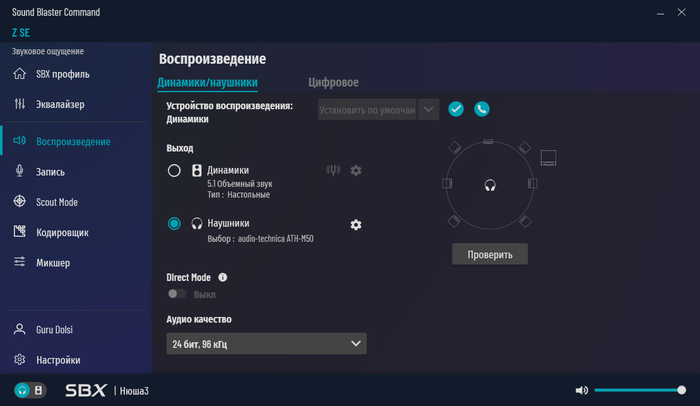The image size is (700, 406).
Task: Switch to the Цифровое tab
Action: click(x=333, y=82)
